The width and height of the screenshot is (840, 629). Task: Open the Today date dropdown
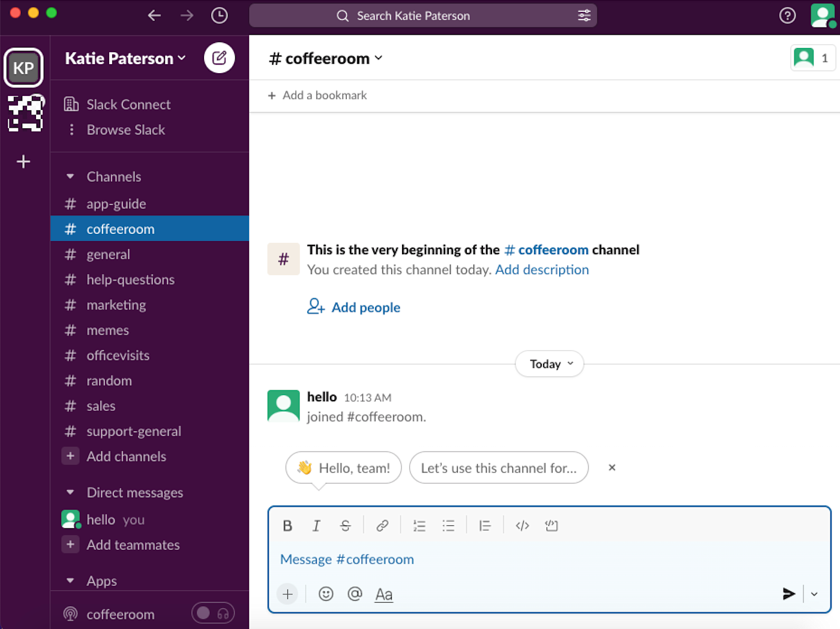pos(550,364)
